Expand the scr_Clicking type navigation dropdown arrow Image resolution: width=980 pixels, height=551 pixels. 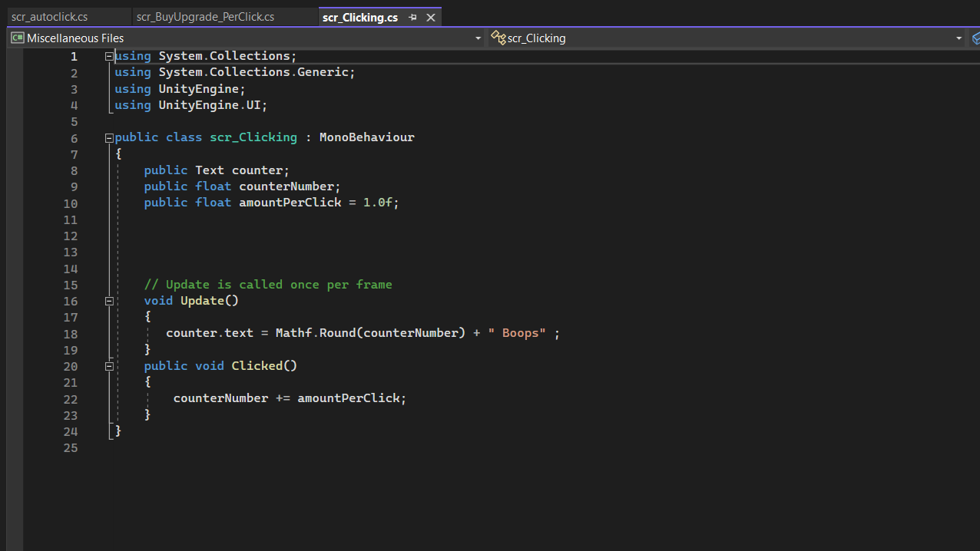coord(958,38)
